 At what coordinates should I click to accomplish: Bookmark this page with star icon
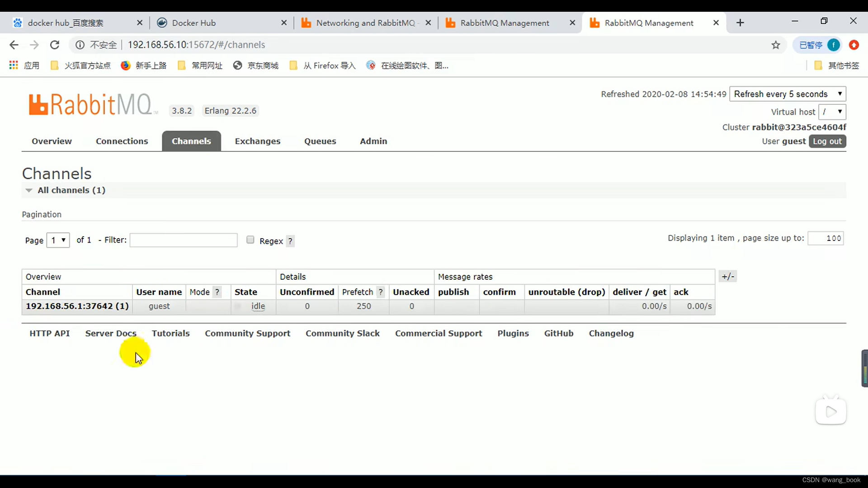click(776, 45)
